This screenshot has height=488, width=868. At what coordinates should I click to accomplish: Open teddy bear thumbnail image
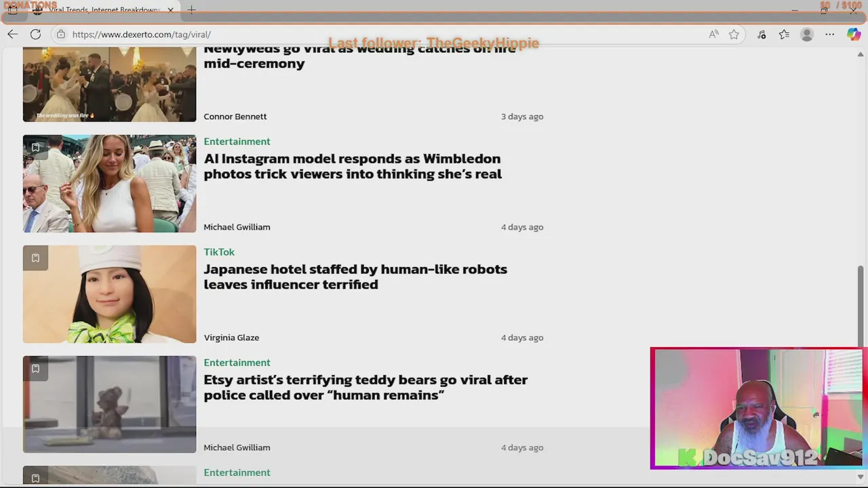coord(109,405)
